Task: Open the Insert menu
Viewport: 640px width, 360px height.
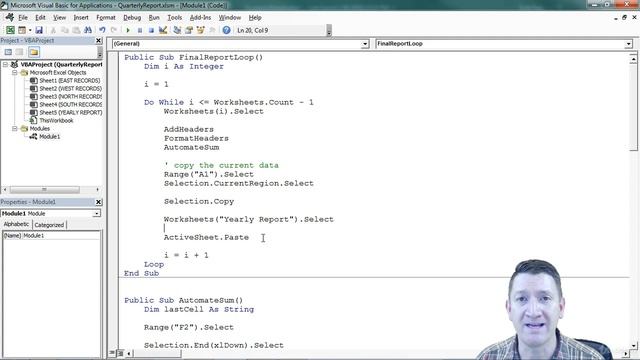Action: tap(81, 18)
